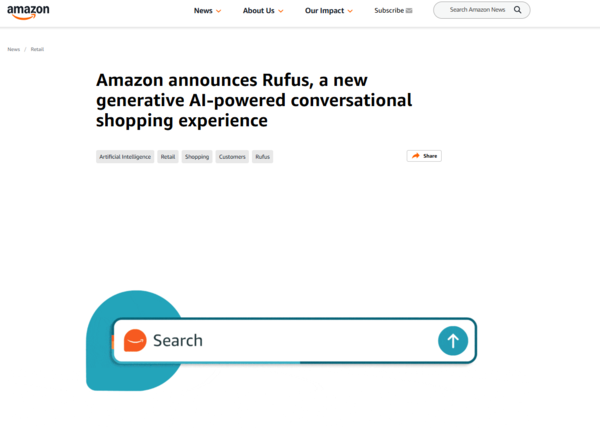Screen dimensions: 600x428
Task: Select the Retail topic tag
Action: (168, 157)
